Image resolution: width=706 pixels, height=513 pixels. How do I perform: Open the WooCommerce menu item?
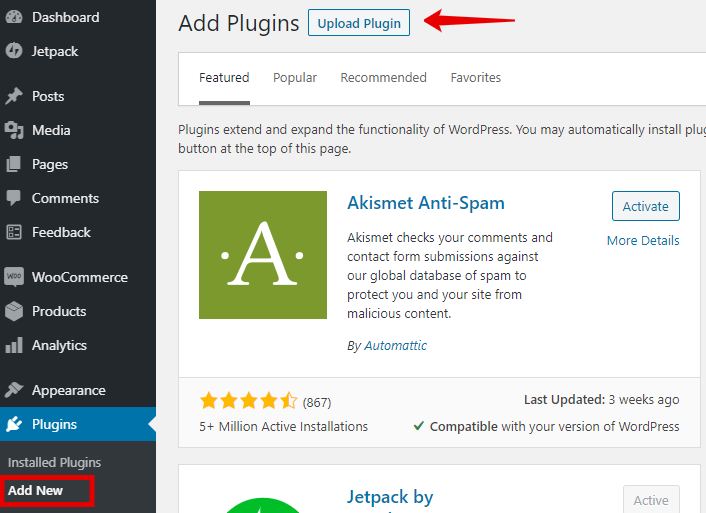(80, 277)
